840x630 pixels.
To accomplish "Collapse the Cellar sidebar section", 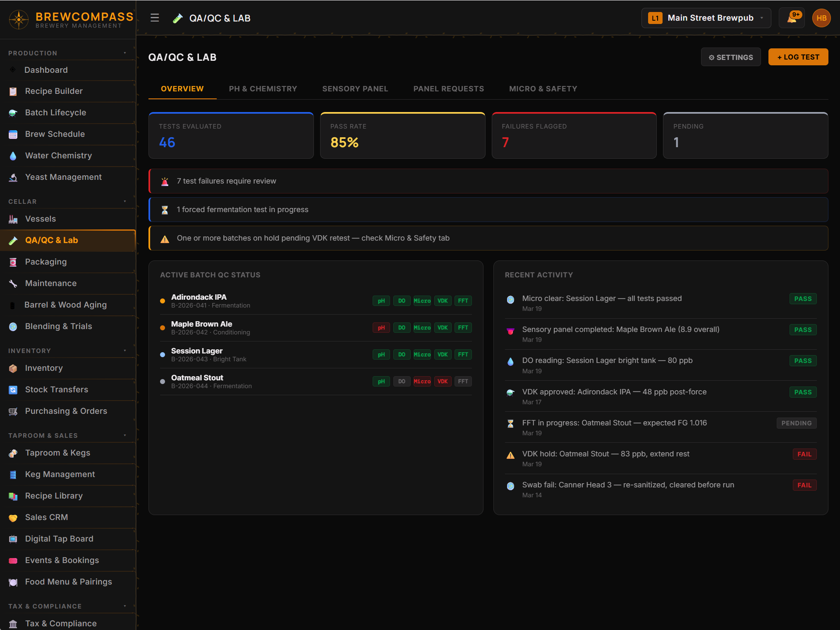I will click(x=125, y=201).
